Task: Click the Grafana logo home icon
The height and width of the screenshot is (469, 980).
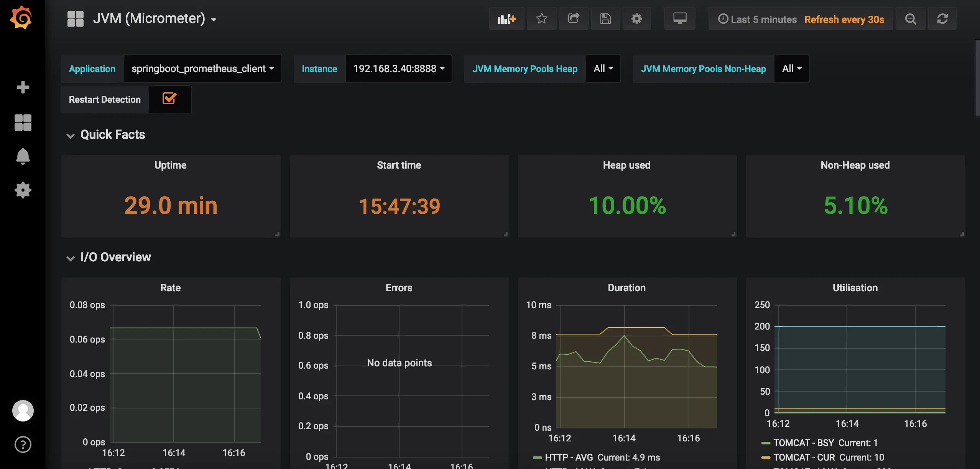Action: [x=21, y=18]
